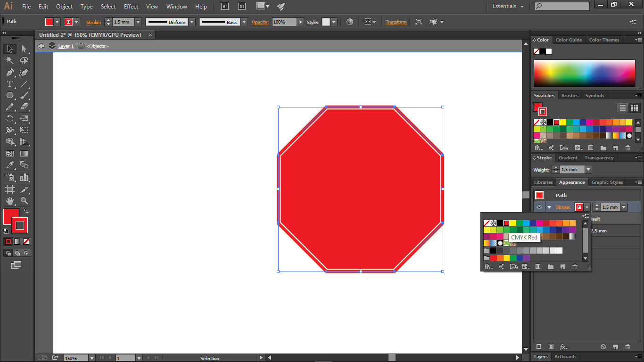Select the Pen tool

pos(9,73)
